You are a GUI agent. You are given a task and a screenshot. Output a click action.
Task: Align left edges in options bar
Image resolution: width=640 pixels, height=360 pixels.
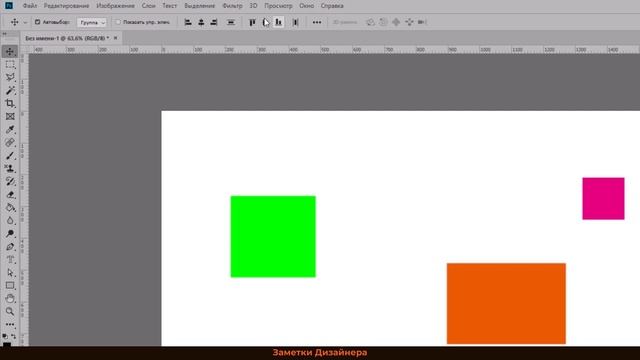(x=188, y=22)
